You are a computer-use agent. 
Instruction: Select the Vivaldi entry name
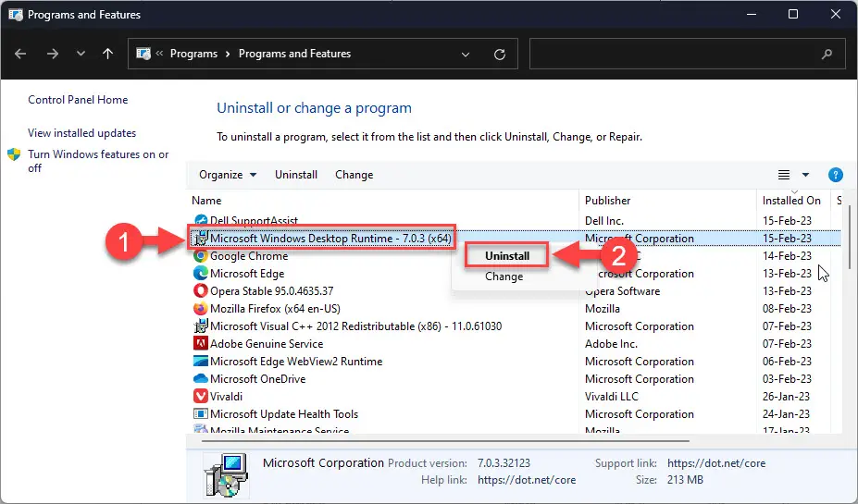tap(226, 397)
